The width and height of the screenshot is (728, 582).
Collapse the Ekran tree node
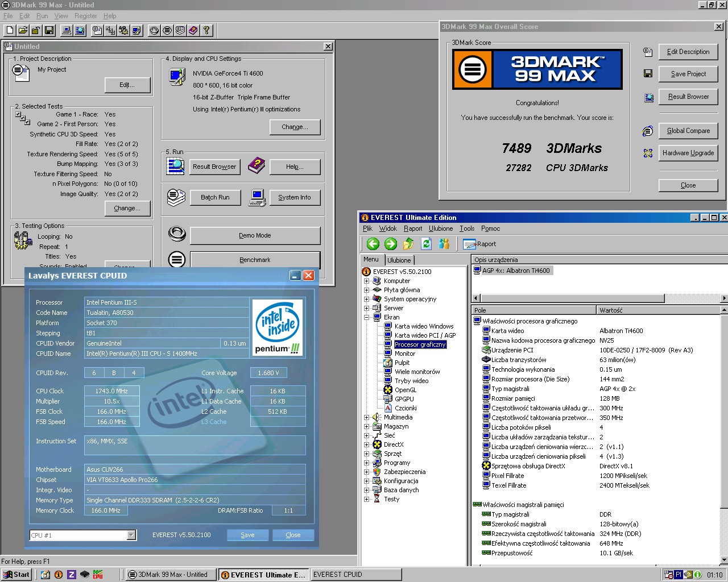point(367,317)
